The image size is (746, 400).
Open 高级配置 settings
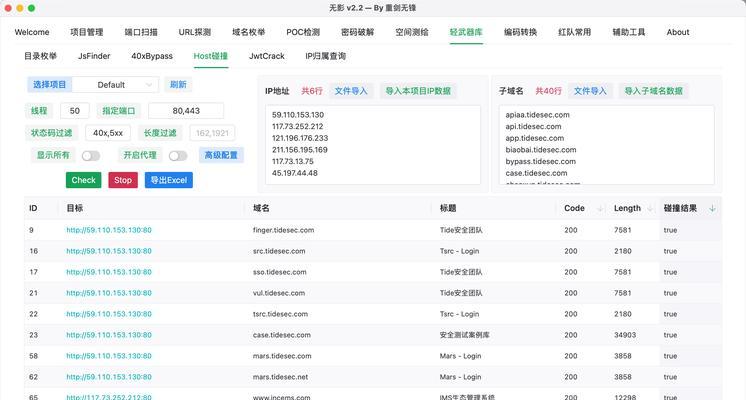click(221, 155)
